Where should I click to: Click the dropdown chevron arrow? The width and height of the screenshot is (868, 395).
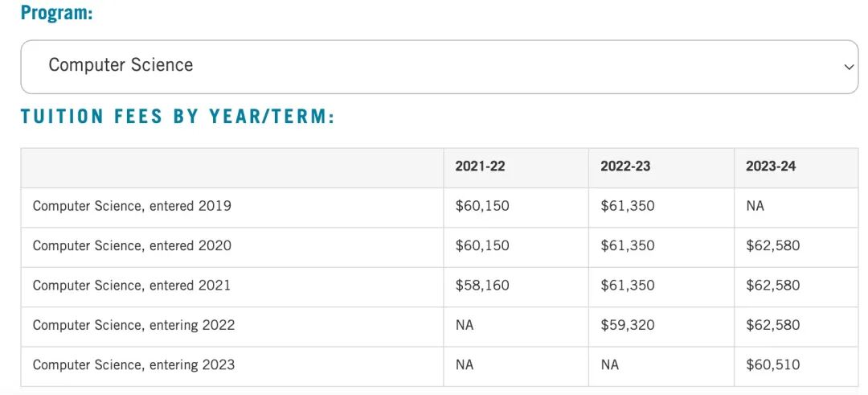click(849, 67)
